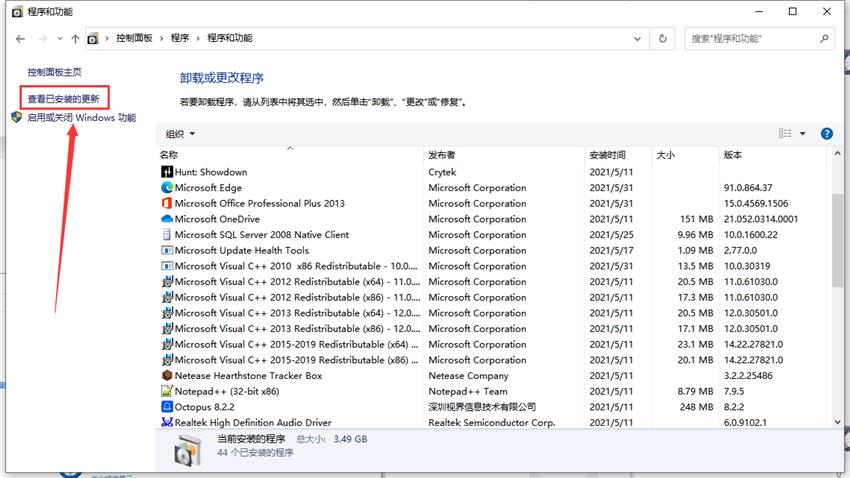Click the Visual C++ 2015-2019 (x86) icon
Screen dimensions: 850x478
point(167,360)
